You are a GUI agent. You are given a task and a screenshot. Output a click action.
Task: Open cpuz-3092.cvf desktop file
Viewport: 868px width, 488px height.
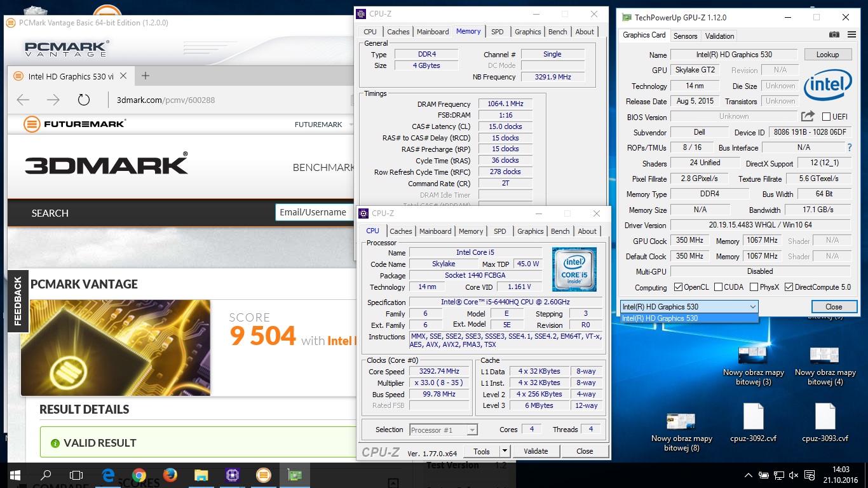pyautogui.click(x=753, y=423)
